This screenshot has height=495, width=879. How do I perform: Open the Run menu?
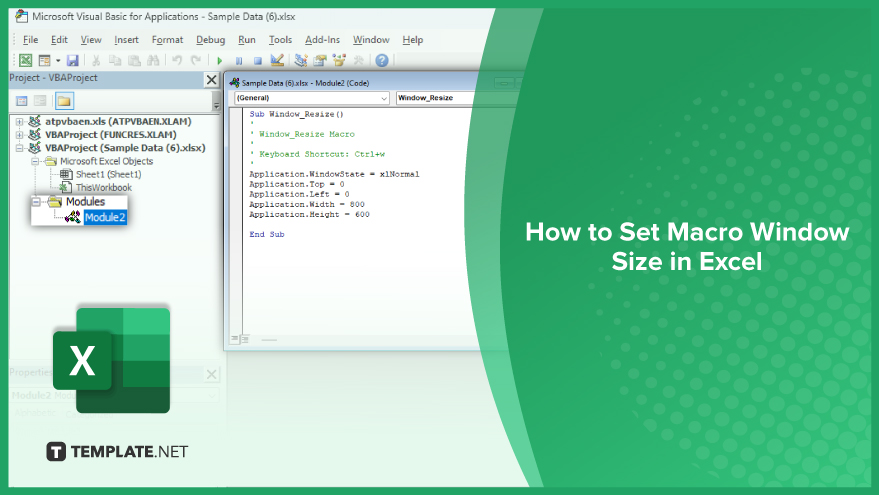[x=247, y=40]
